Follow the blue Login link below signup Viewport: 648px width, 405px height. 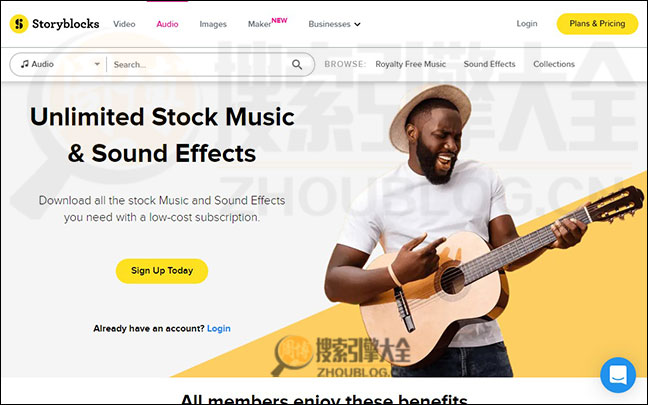point(219,329)
